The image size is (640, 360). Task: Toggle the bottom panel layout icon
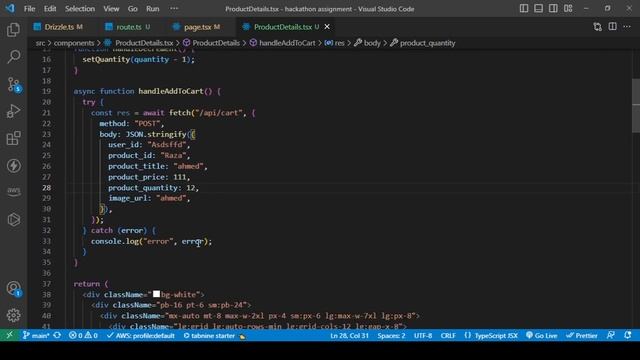[538, 9]
